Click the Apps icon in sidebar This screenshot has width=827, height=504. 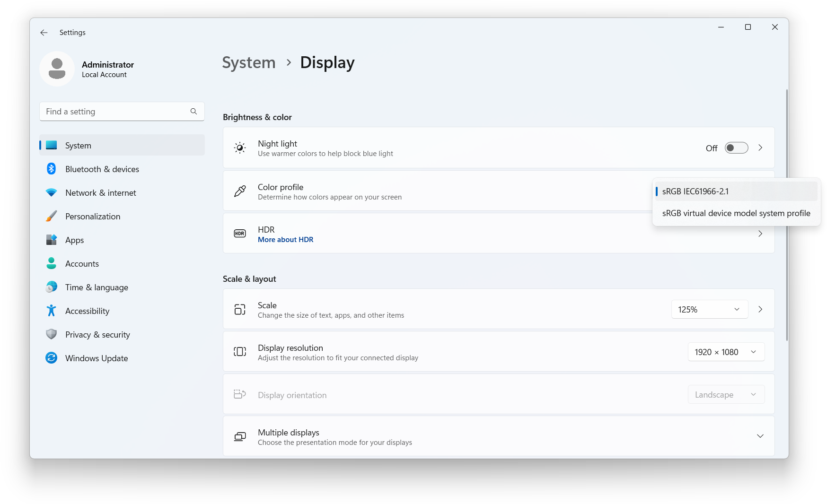tap(52, 240)
